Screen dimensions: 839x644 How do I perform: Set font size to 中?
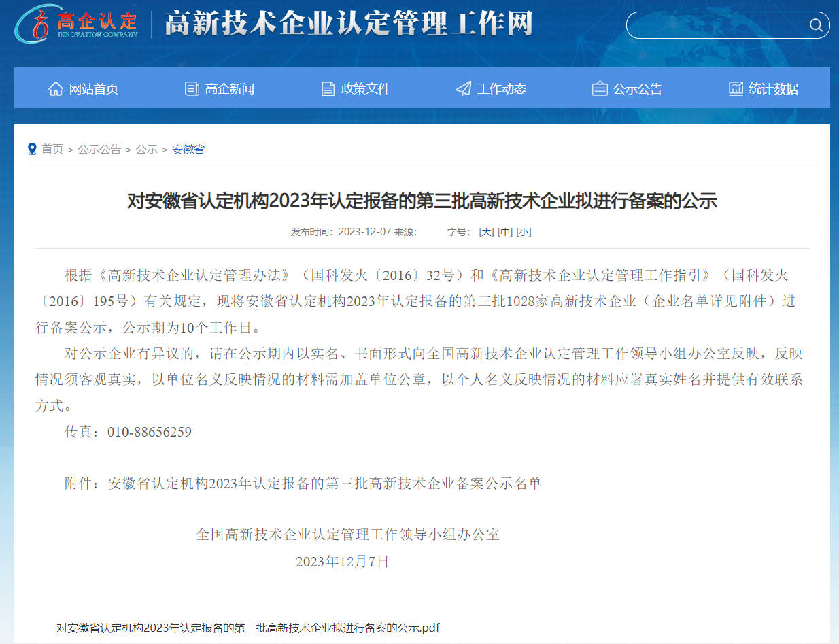505,232
